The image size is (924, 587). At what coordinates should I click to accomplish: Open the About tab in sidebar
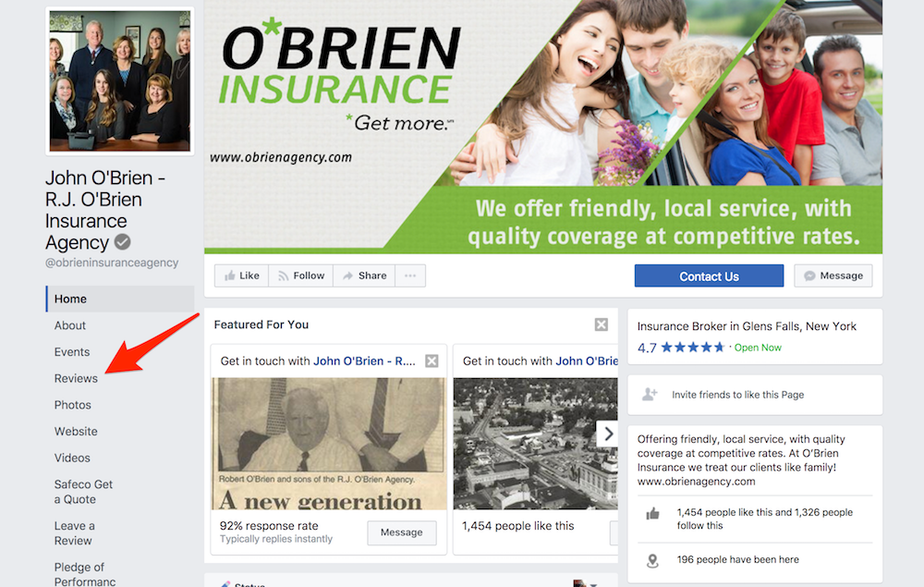pos(70,325)
